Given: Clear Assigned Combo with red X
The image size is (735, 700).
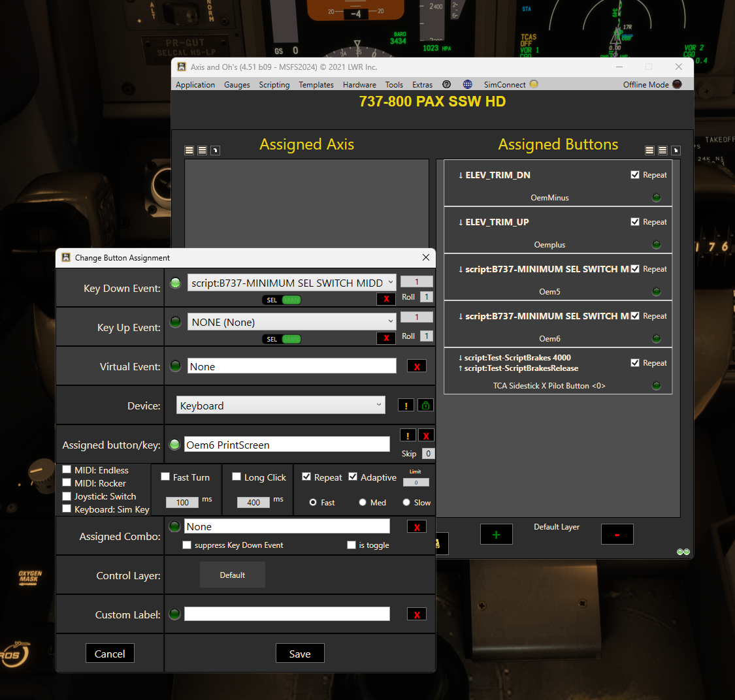Looking at the screenshot, I should [417, 527].
